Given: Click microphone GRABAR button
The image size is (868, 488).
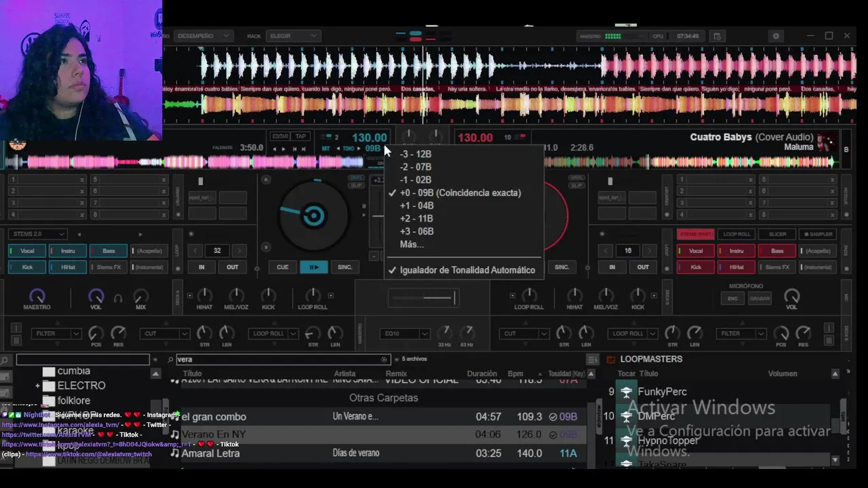Looking at the screenshot, I should click(x=759, y=298).
